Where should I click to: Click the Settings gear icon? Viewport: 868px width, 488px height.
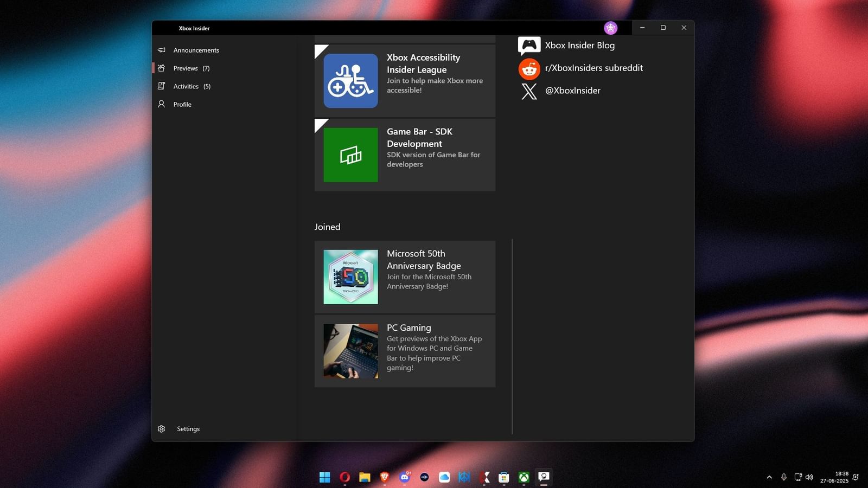point(162,428)
